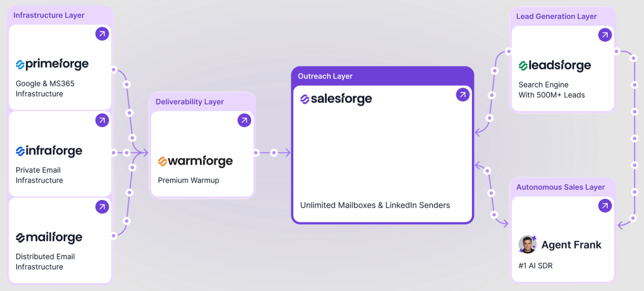Open the Leadsforge card arrow icon
The width and height of the screenshot is (644, 291).
click(605, 35)
